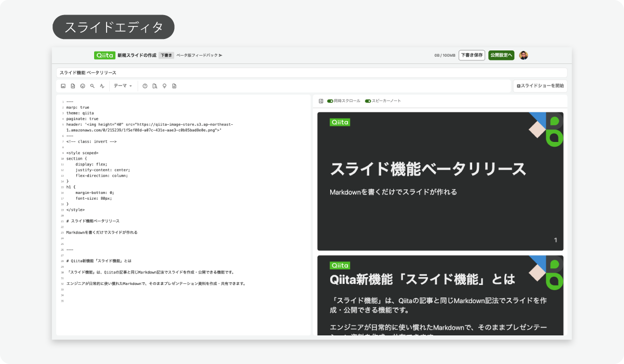Click the slide title input field
The width and height of the screenshot is (624, 364).
[x=311, y=73]
